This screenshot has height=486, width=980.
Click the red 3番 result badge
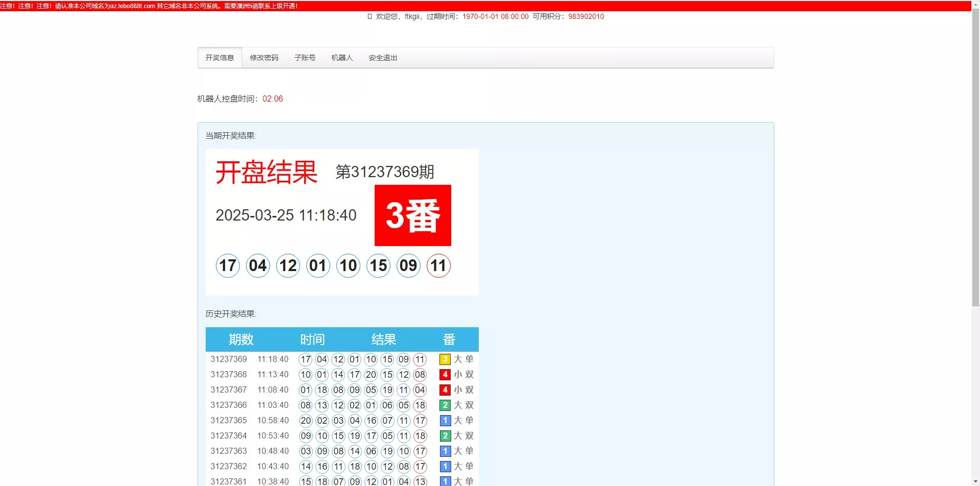[x=412, y=215]
